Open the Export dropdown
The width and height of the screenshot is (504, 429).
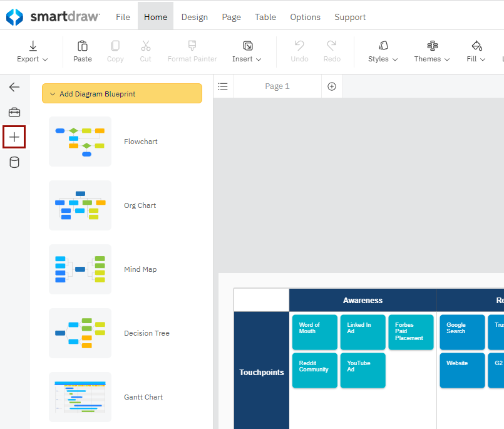tap(33, 51)
